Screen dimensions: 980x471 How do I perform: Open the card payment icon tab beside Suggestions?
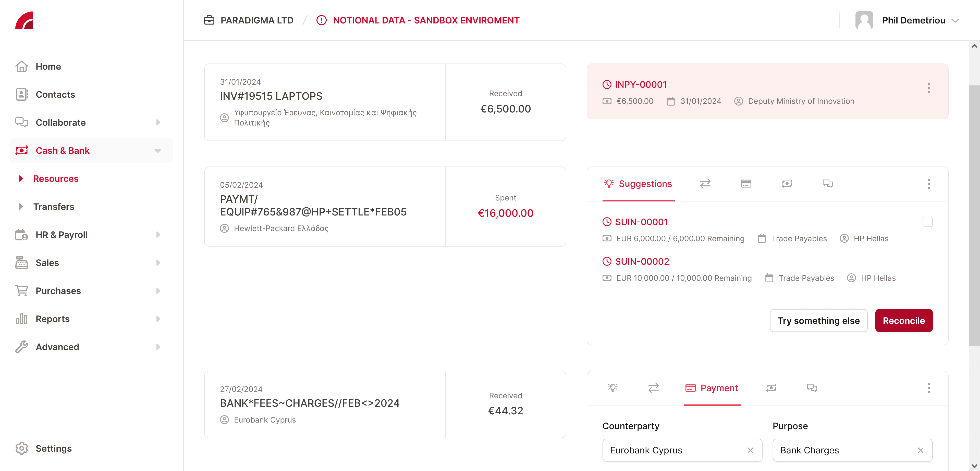pyautogui.click(x=746, y=184)
